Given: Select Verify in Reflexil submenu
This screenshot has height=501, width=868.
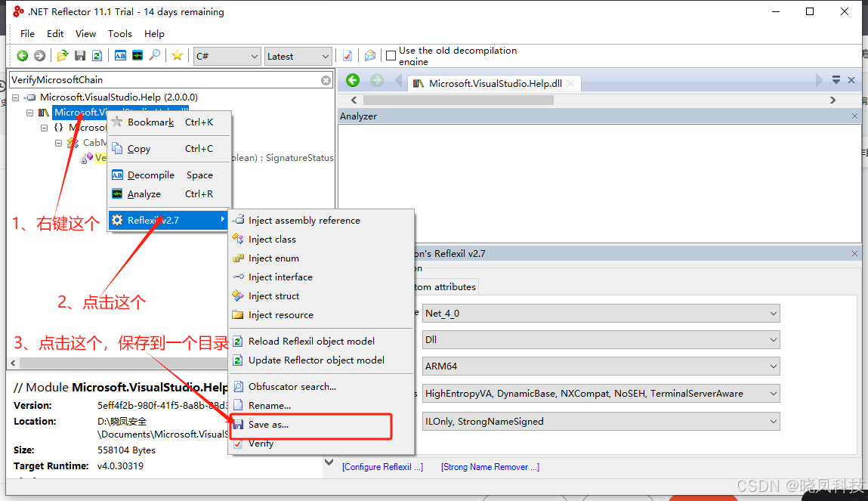Looking at the screenshot, I should (321, 444).
